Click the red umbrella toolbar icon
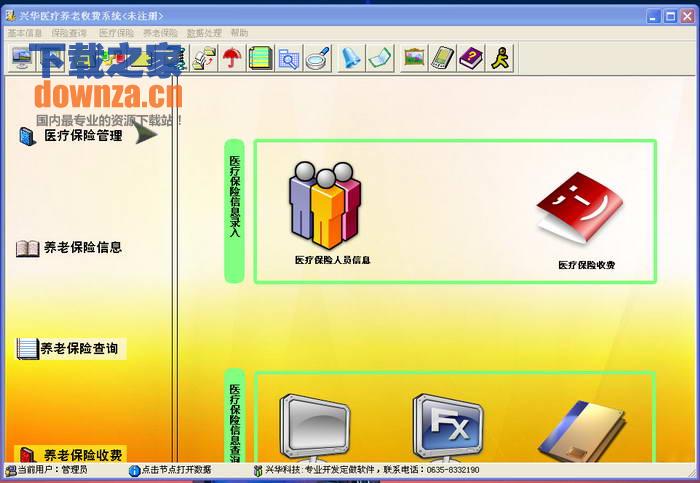 (232, 58)
